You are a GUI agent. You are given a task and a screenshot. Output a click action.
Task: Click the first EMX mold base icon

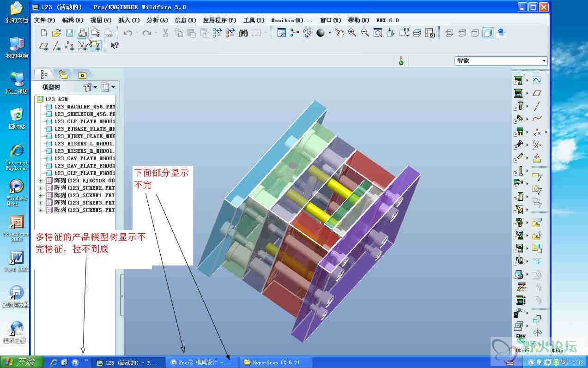point(518,80)
